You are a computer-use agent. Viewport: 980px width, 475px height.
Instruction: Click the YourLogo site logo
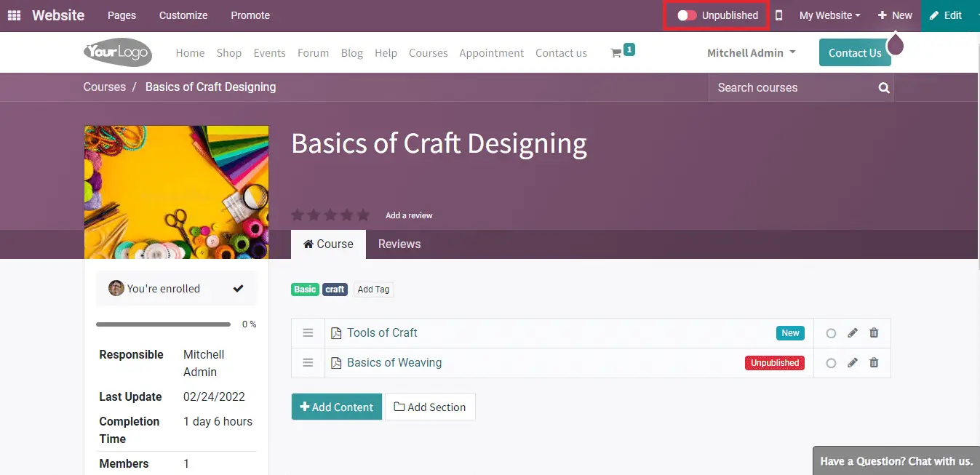[x=117, y=52]
